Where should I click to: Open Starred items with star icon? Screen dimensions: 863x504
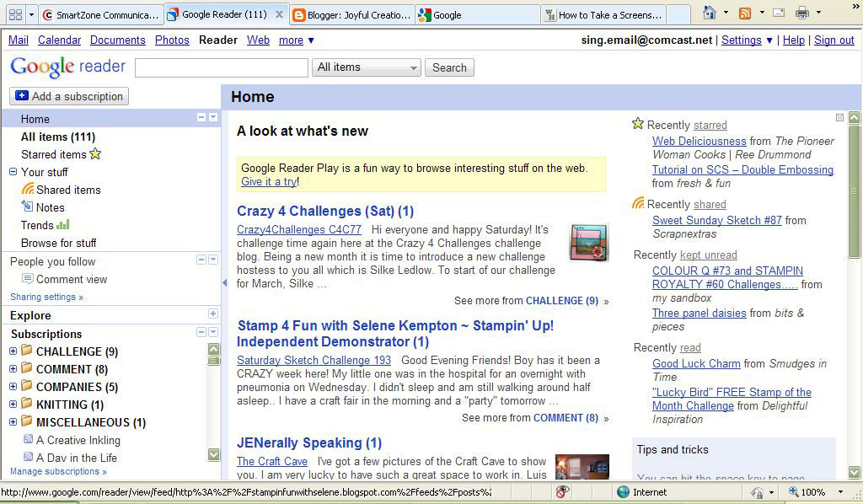pos(61,154)
